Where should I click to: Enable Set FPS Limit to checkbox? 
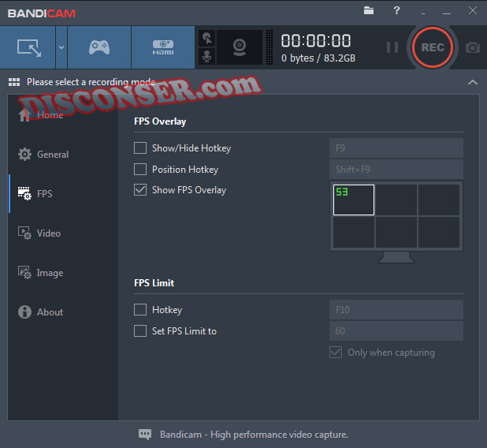click(140, 331)
